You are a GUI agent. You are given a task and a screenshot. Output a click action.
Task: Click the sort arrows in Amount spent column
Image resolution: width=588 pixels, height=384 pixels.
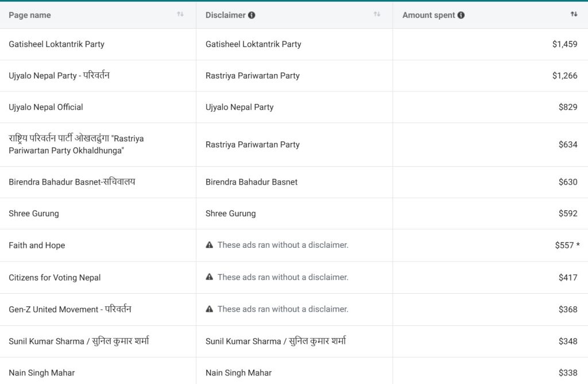click(x=574, y=14)
